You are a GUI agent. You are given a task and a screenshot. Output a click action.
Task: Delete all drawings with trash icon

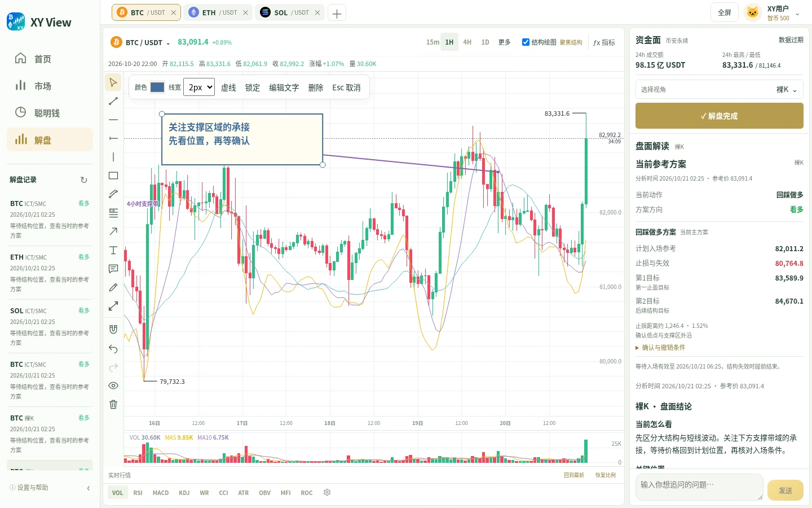pos(113,404)
